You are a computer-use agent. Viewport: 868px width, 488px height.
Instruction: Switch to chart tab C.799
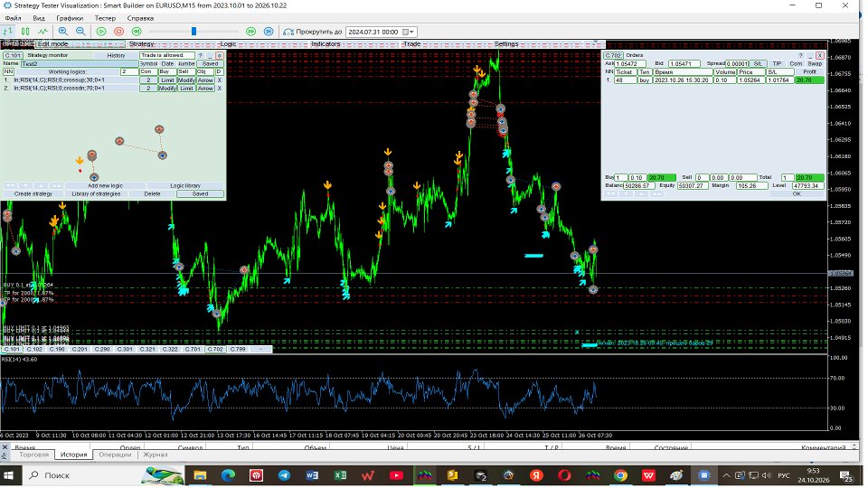point(238,349)
